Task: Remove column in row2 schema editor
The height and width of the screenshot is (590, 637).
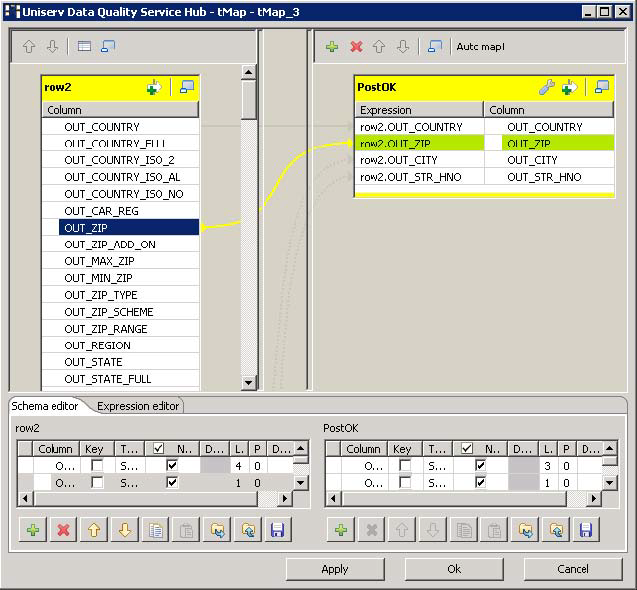Action: [x=63, y=530]
